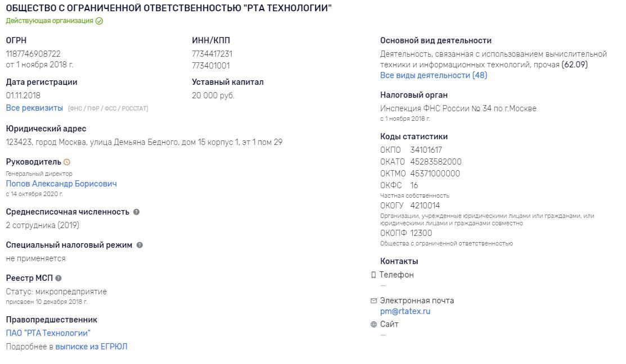Open predecessor ПАО "РТА Технологии" link
Viewport: 626px width, 364px height.
click(x=48, y=333)
